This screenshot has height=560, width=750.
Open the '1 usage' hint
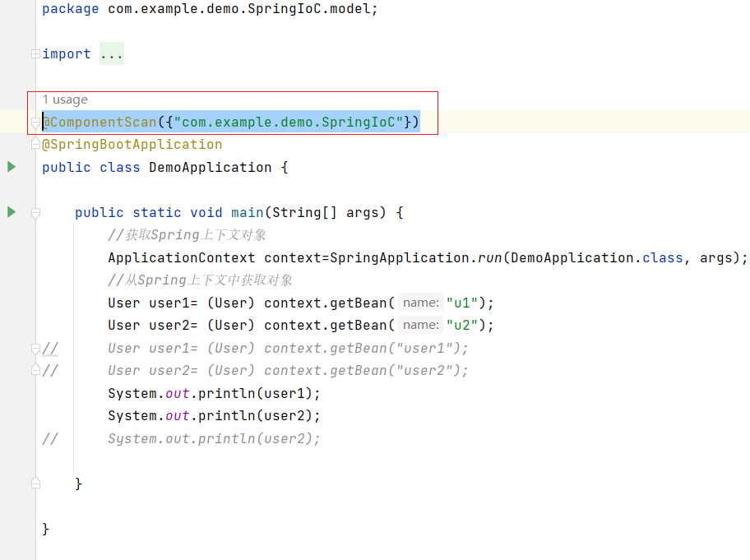pos(65,100)
